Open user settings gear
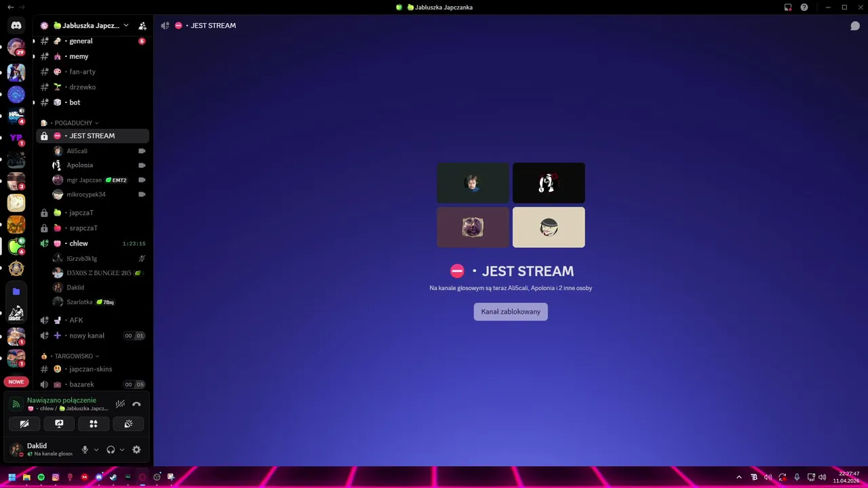The width and height of the screenshot is (868, 488). click(136, 449)
